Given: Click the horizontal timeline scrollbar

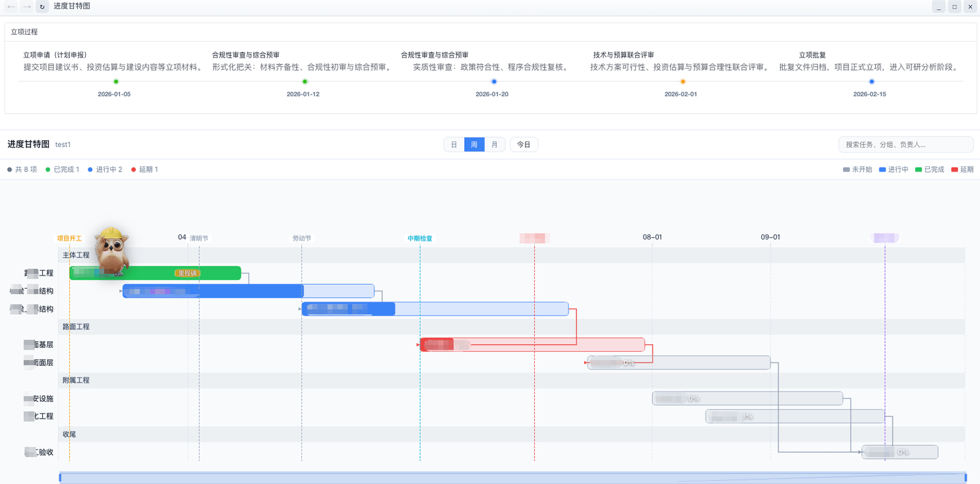Looking at the screenshot, I should (513, 478).
